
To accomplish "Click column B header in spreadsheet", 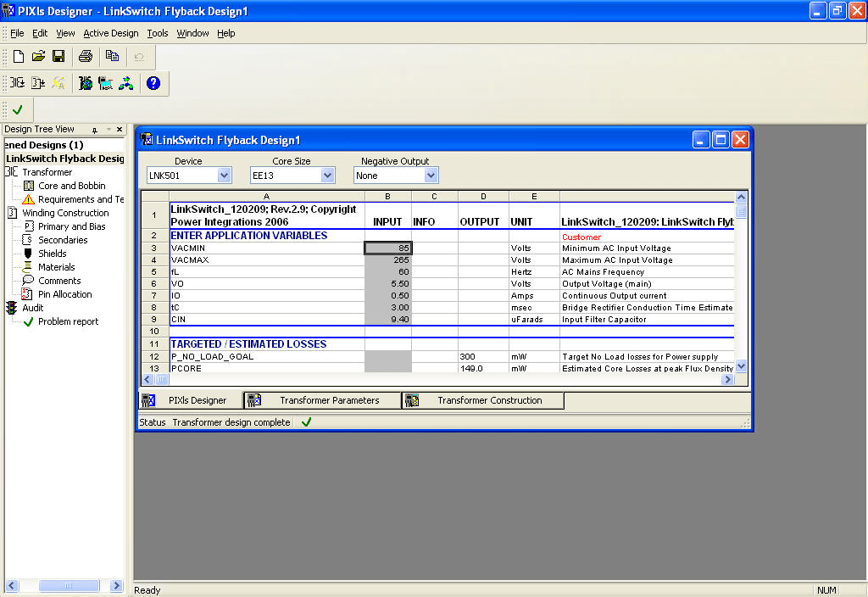I will pyautogui.click(x=387, y=197).
